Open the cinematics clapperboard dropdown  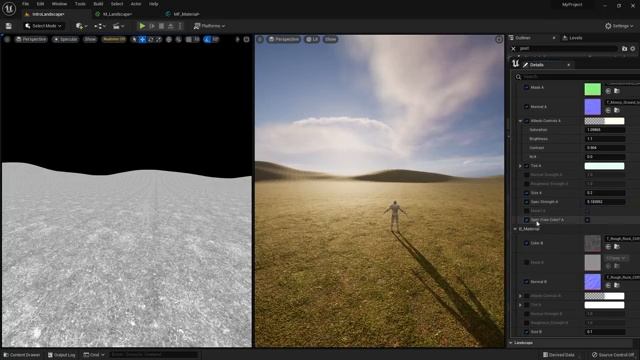tap(118, 26)
